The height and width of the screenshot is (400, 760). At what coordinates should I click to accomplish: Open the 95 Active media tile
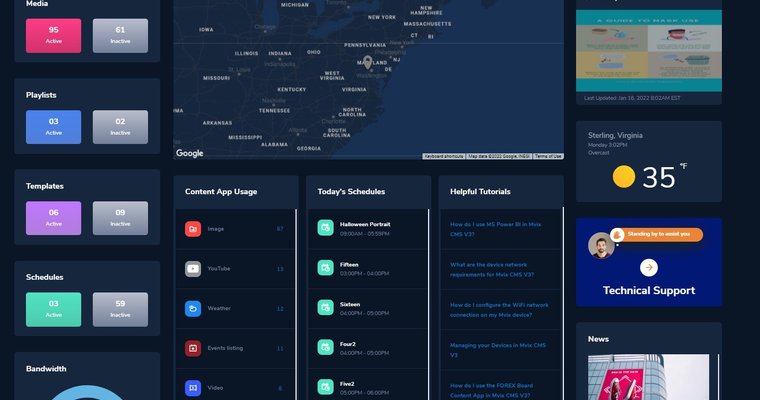[53, 35]
